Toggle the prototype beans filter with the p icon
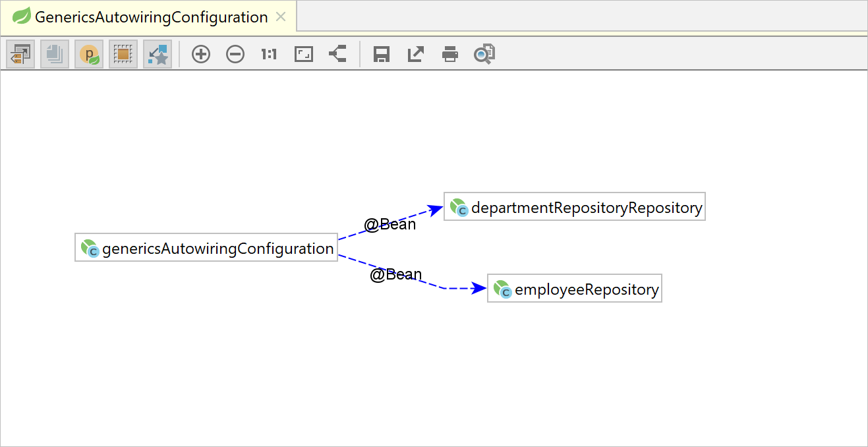This screenshot has width=868, height=447. [x=89, y=54]
